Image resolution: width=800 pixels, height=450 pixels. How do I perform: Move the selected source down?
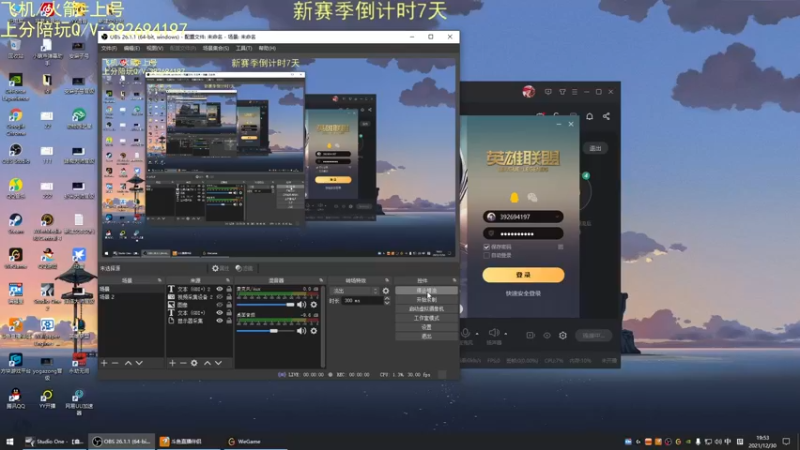tap(218, 363)
